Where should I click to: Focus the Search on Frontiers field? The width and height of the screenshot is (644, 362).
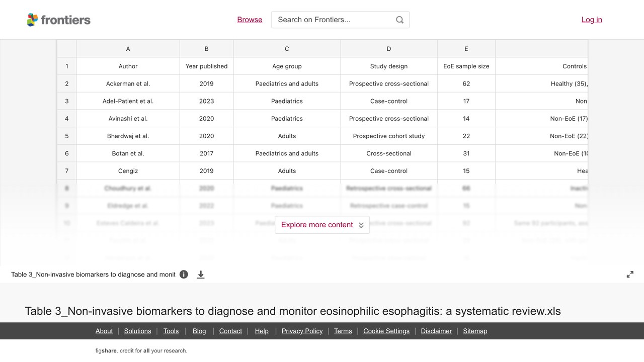point(340,20)
